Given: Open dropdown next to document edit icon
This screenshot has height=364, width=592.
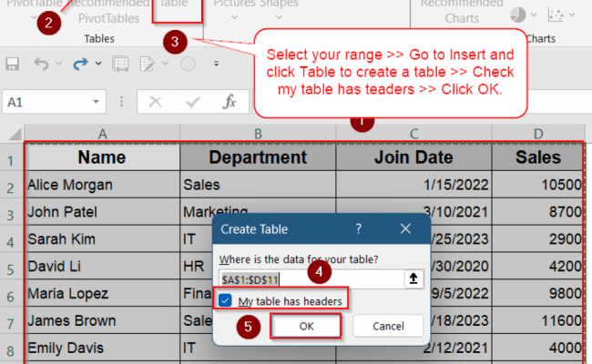Looking at the screenshot, I should [x=166, y=64].
